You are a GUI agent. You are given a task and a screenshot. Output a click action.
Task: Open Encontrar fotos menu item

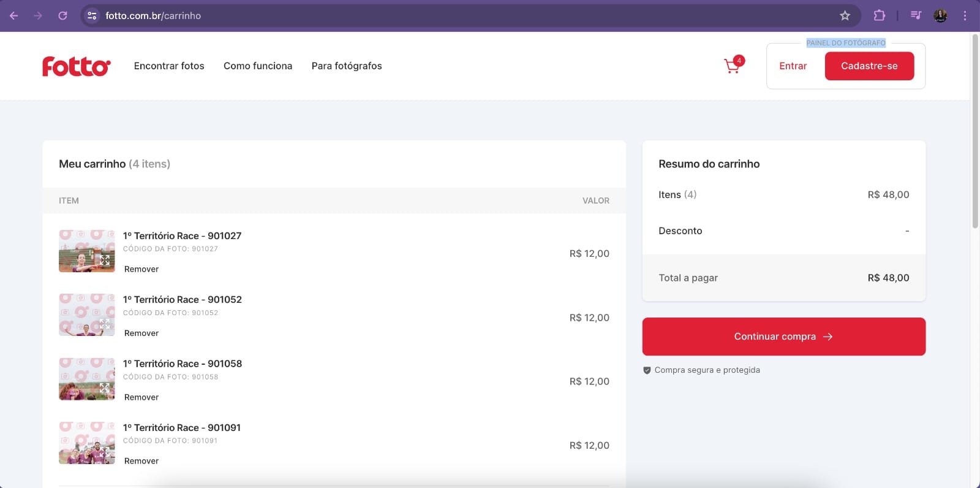tap(169, 66)
